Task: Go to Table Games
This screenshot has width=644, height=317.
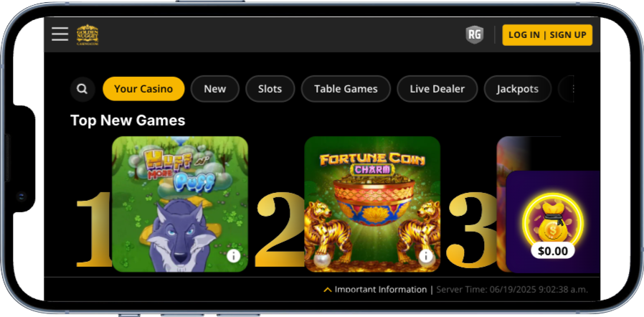Action: point(346,89)
